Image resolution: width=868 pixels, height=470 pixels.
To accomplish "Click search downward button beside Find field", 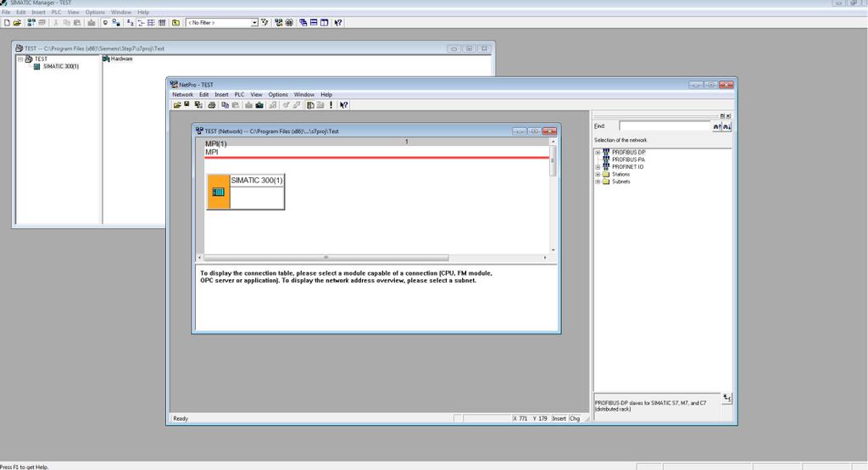I will [x=726, y=127].
